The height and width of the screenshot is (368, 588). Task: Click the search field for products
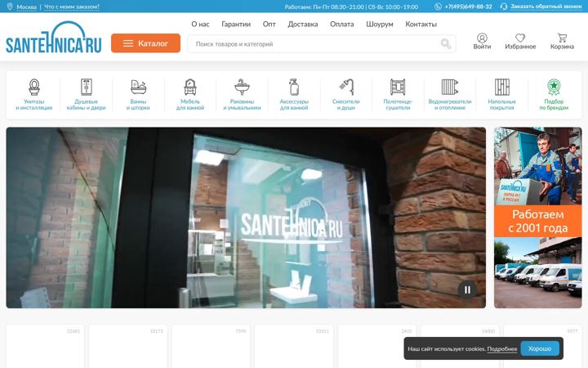coord(322,44)
